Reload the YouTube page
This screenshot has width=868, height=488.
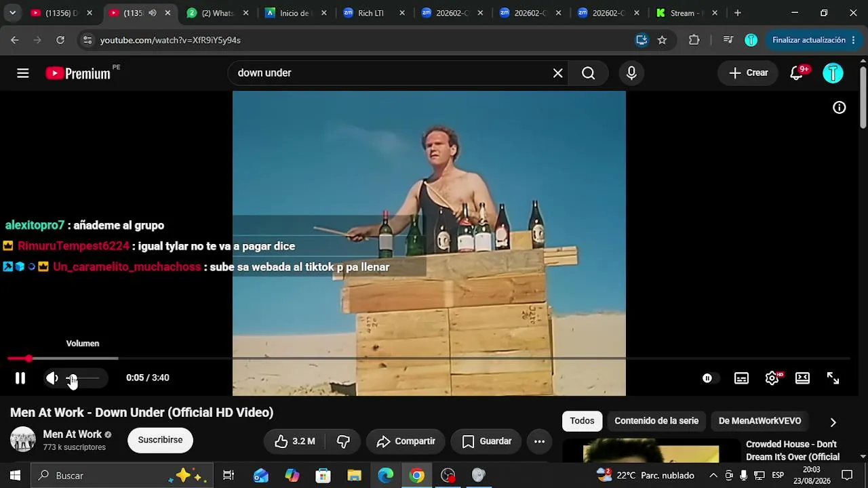tap(60, 40)
